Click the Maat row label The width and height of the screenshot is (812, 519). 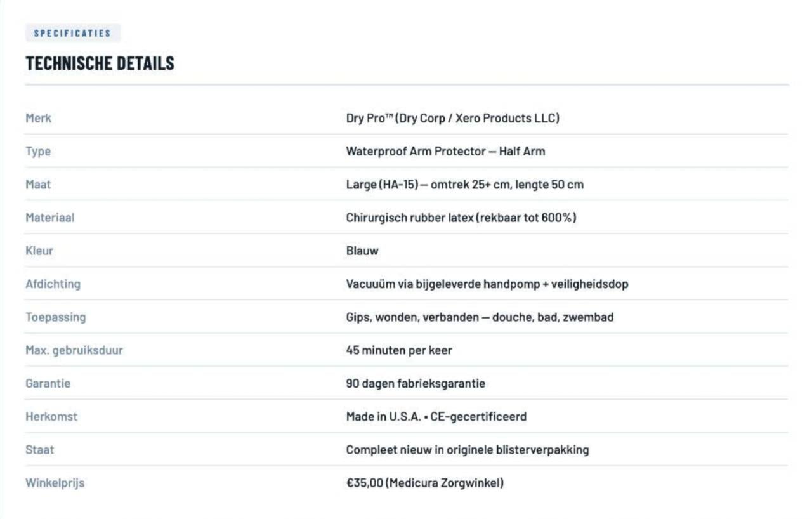(x=38, y=185)
